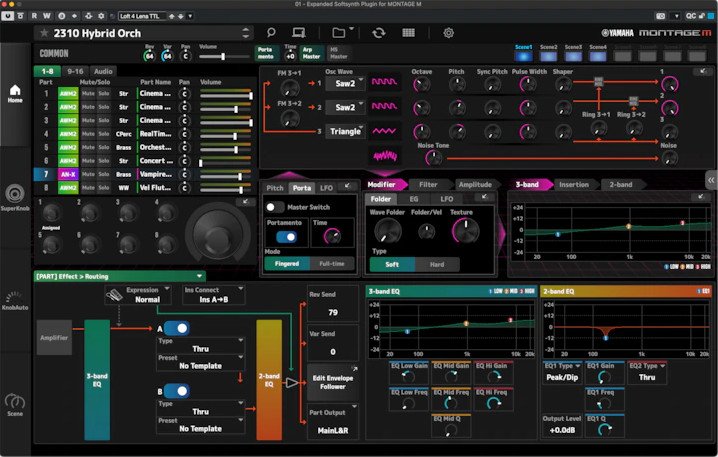Click the settings gear icon

[x=448, y=33]
